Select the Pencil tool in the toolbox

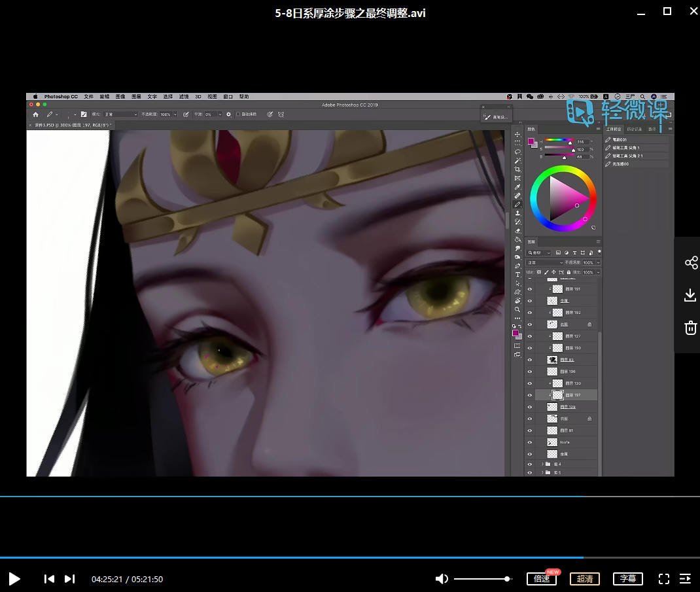(517, 205)
